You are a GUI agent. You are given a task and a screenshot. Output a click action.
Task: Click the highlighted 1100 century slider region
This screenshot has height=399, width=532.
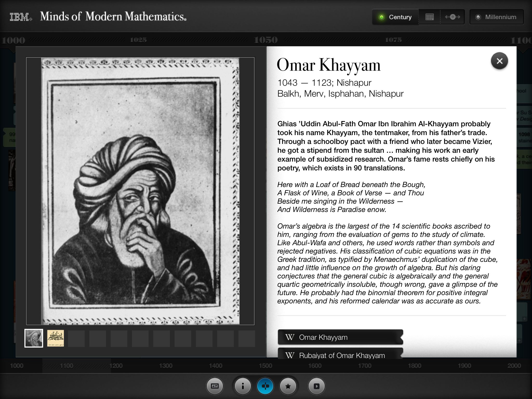[x=76, y=366]
